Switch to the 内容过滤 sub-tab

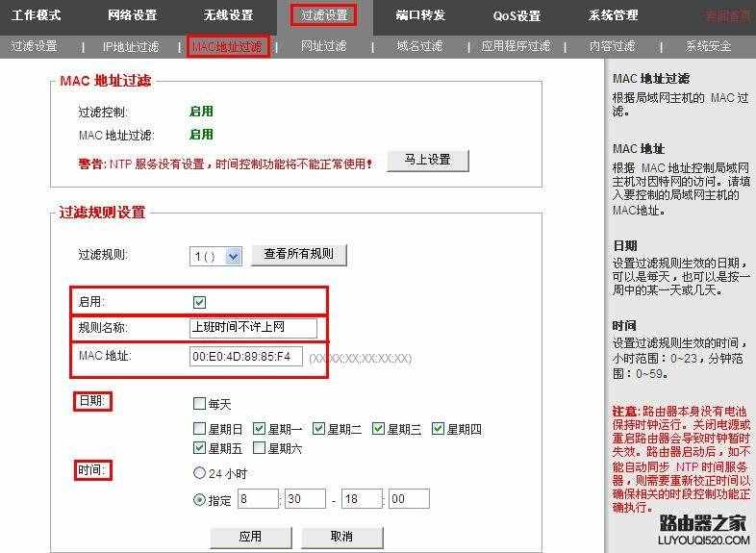pyautogui.click(x=613, y=46)
